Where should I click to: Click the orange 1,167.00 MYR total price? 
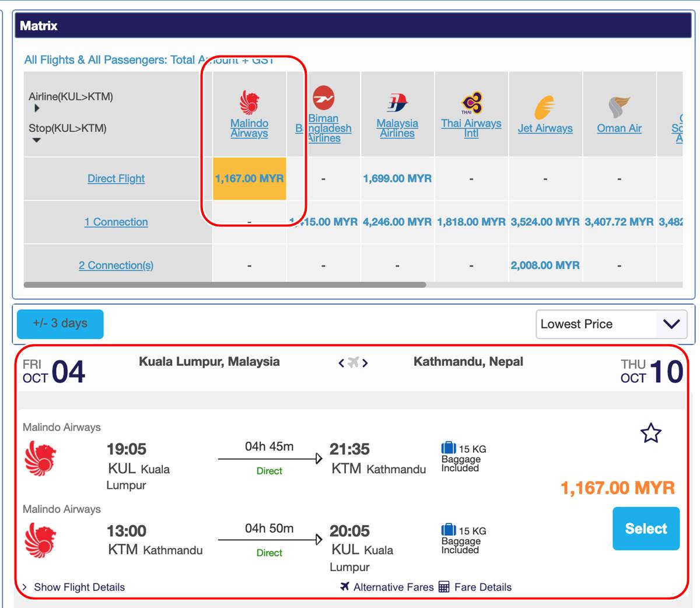(618, 488)
